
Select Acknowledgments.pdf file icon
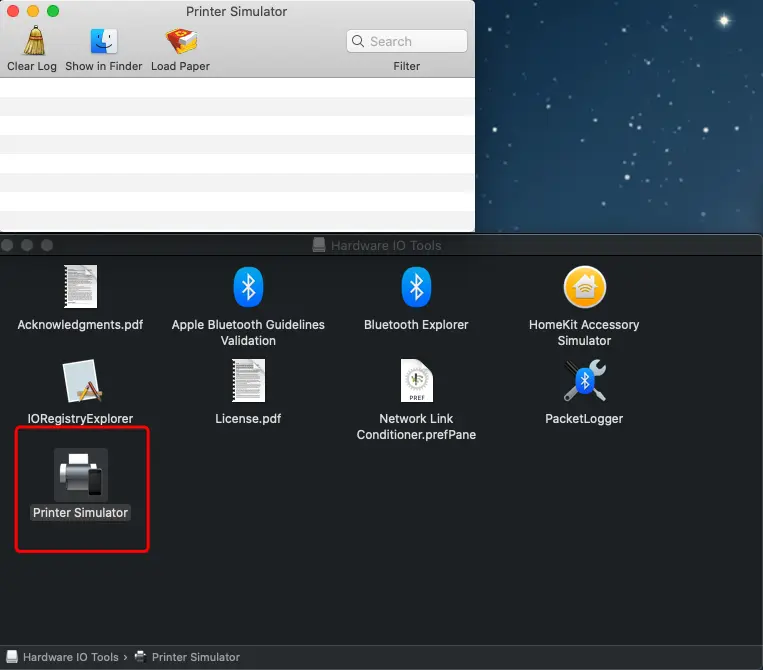point(81,287)
